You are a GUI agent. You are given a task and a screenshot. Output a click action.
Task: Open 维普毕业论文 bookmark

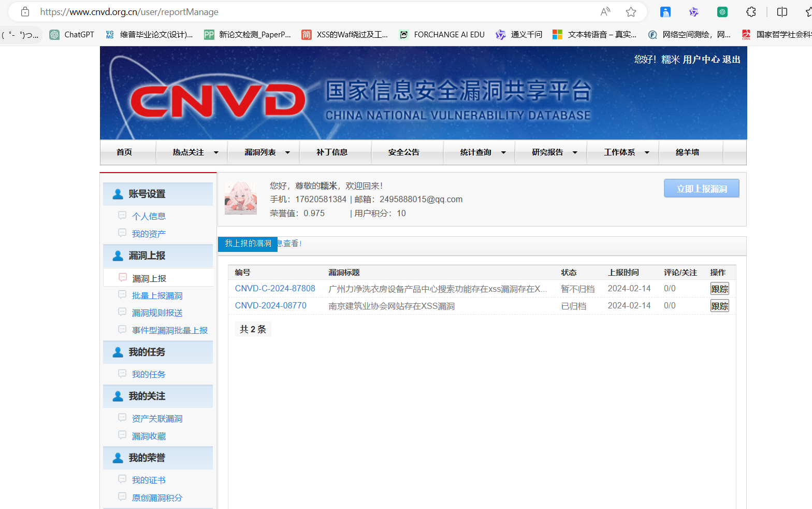[x=149, y=34]
